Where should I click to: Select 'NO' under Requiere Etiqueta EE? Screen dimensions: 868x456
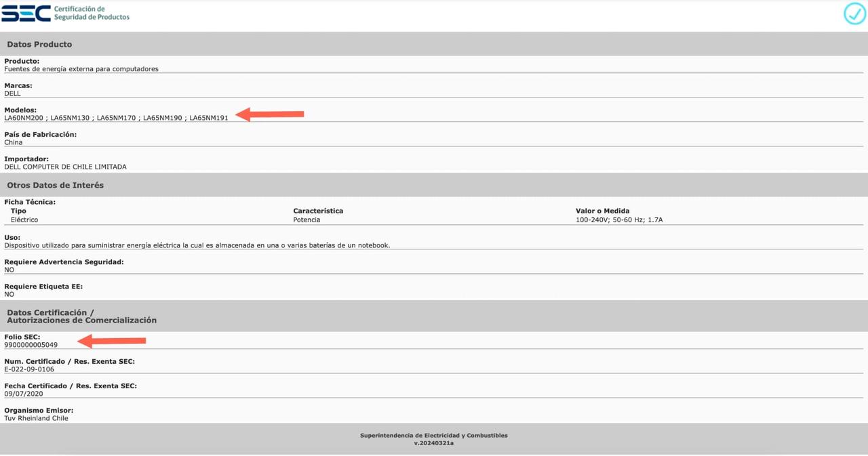coord(9,294)
